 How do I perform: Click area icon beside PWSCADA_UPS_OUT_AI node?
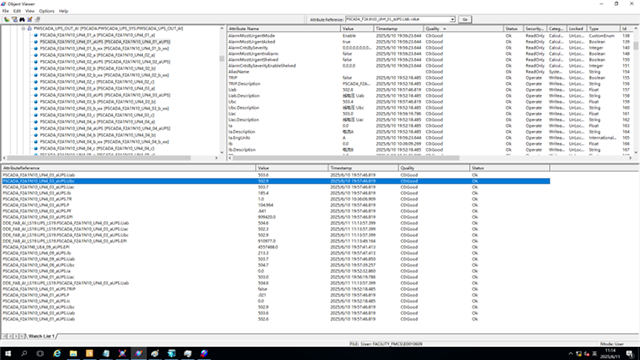(x=29, y=29)
